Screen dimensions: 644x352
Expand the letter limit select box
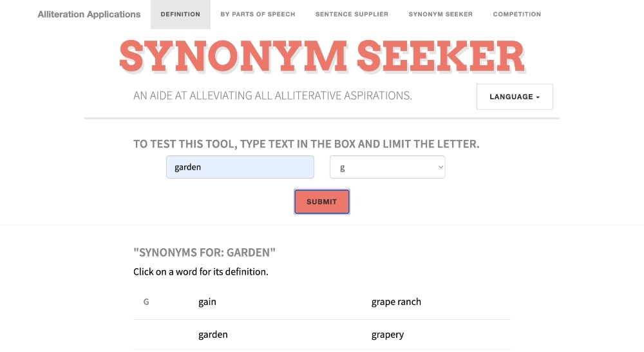click(x=387, y=167)
